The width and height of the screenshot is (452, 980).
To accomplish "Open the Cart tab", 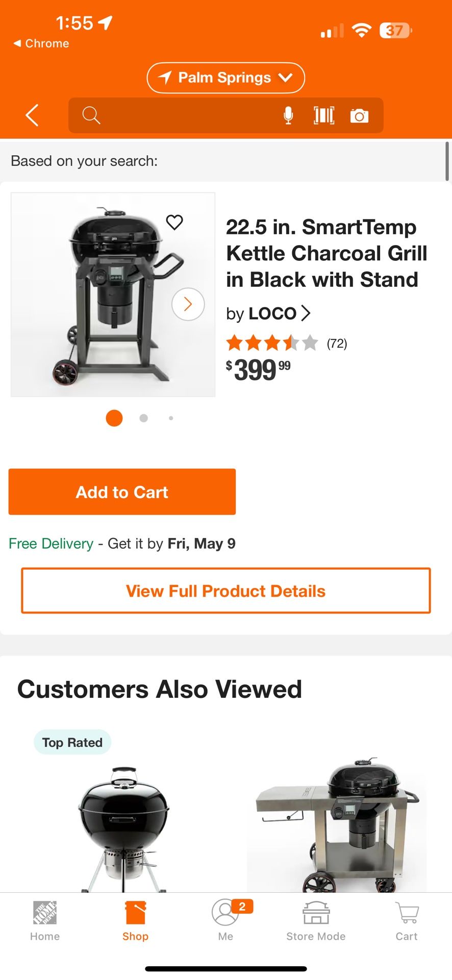I will click(407, 921).
